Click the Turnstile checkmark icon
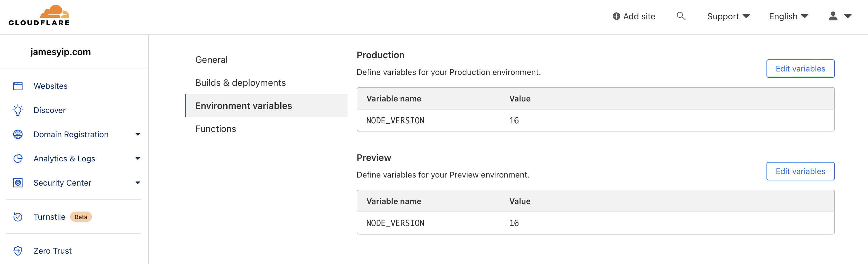The image size is (868, 264). click(x=18, y=217)
